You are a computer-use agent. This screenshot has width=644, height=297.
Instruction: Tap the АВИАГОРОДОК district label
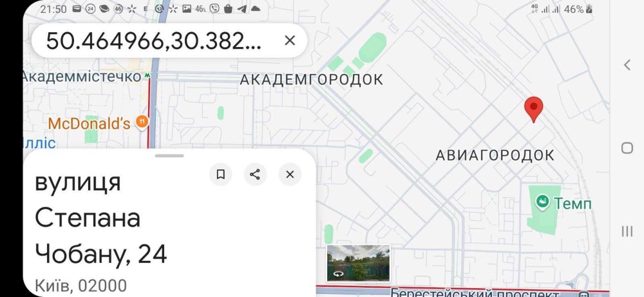[495, 155]
